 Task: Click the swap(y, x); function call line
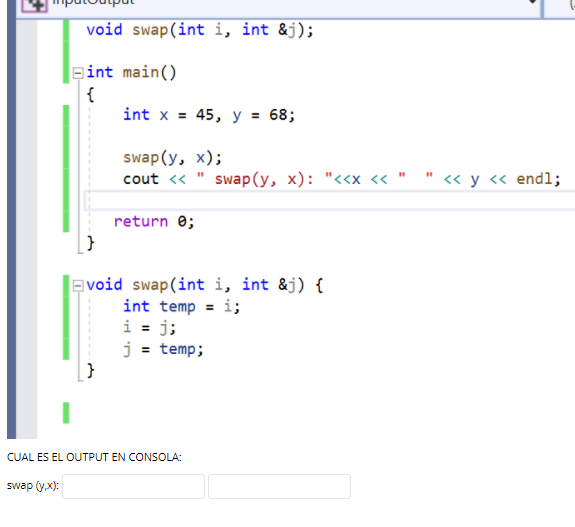tap(173, 158)
